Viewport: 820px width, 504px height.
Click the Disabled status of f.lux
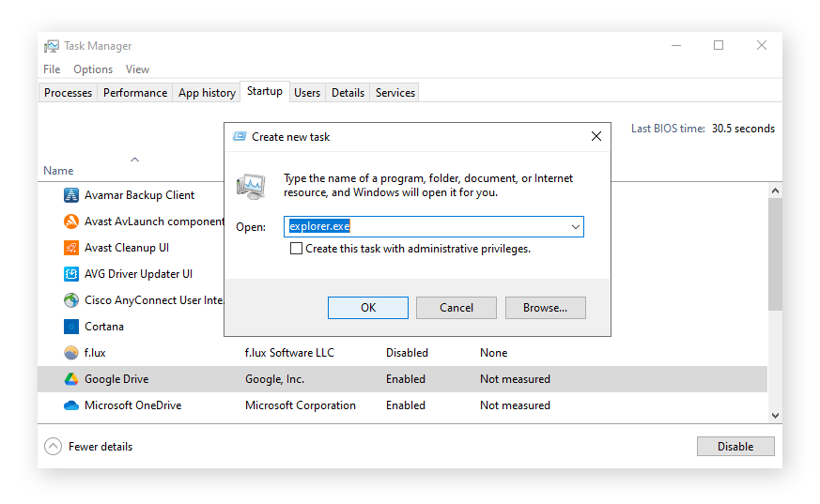(x=407, y=353)
